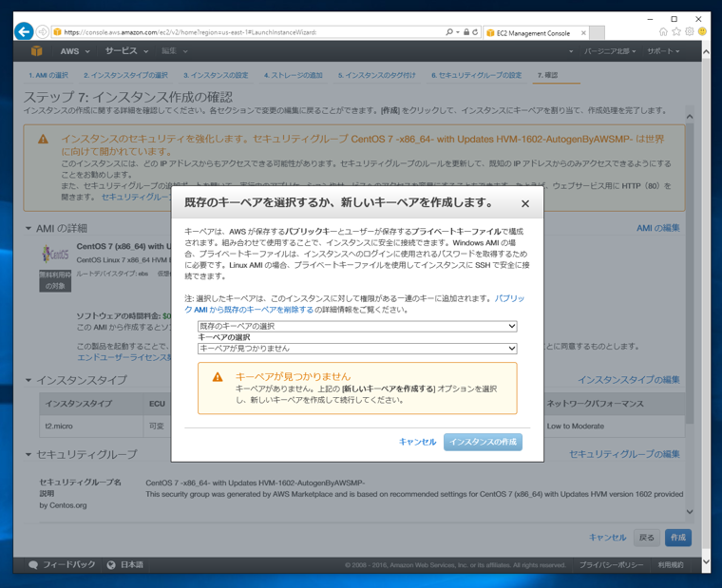The width and height of the screenshot is (722, 588).
Task: Click the browser address bar URL
Action: (x=190, y=32)
